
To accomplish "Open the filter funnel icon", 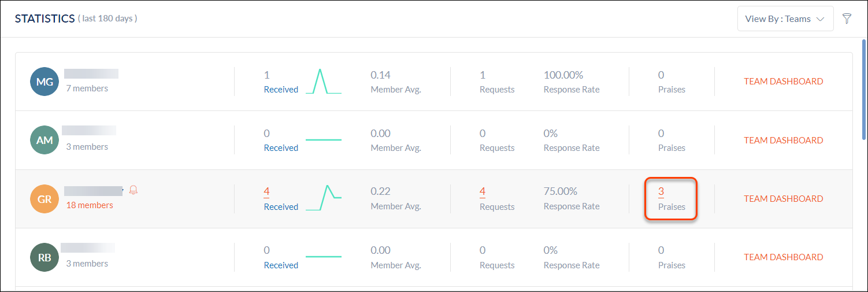I will click(847, 19).
